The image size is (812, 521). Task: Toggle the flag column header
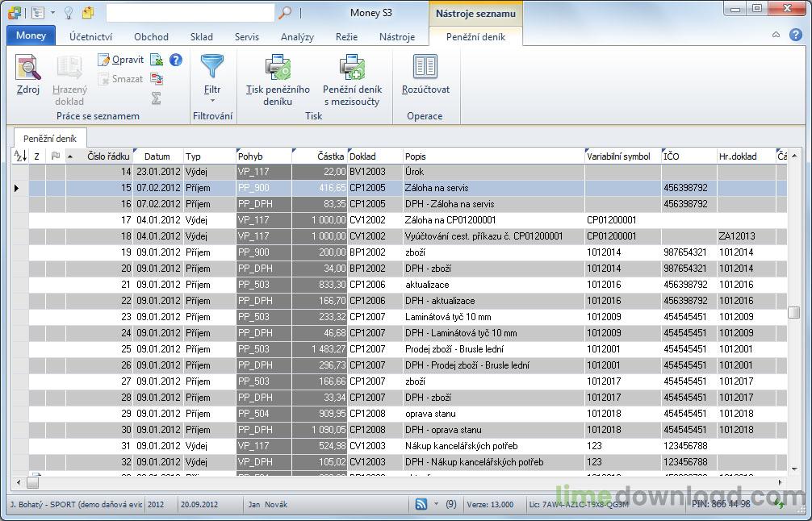click(x=55, y=156)
